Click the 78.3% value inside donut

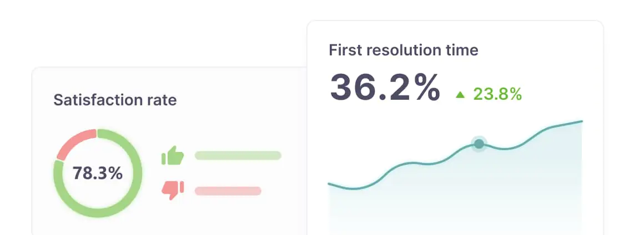pyautogui.click(x=98, y=173)
